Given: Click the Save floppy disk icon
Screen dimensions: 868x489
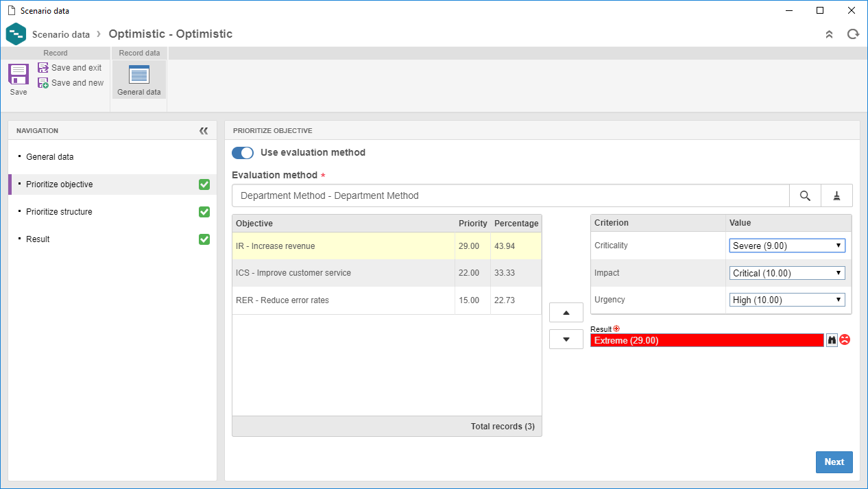Looking at the screenshot, I should 19,73.
